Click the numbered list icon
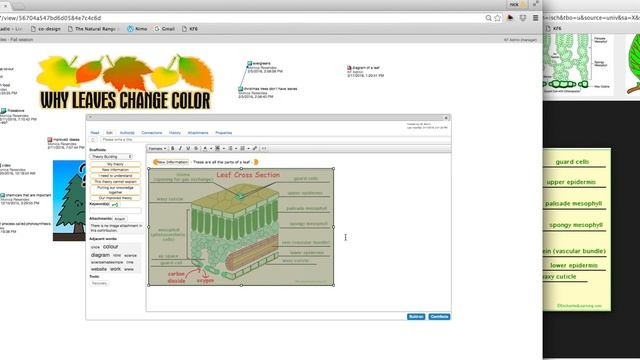Image resolution: width=640 pixels, height=360 pixels. click(242, 149)
